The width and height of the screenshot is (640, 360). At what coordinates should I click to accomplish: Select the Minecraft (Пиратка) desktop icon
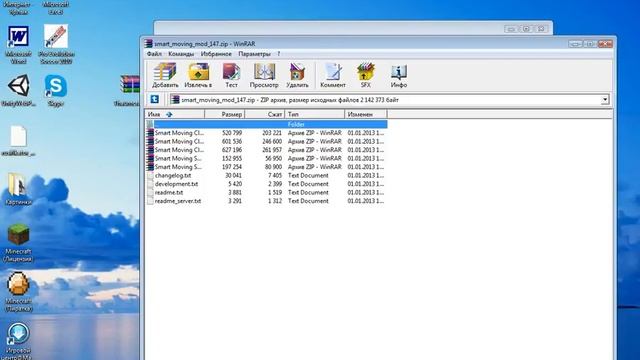[x=18, y=292]
